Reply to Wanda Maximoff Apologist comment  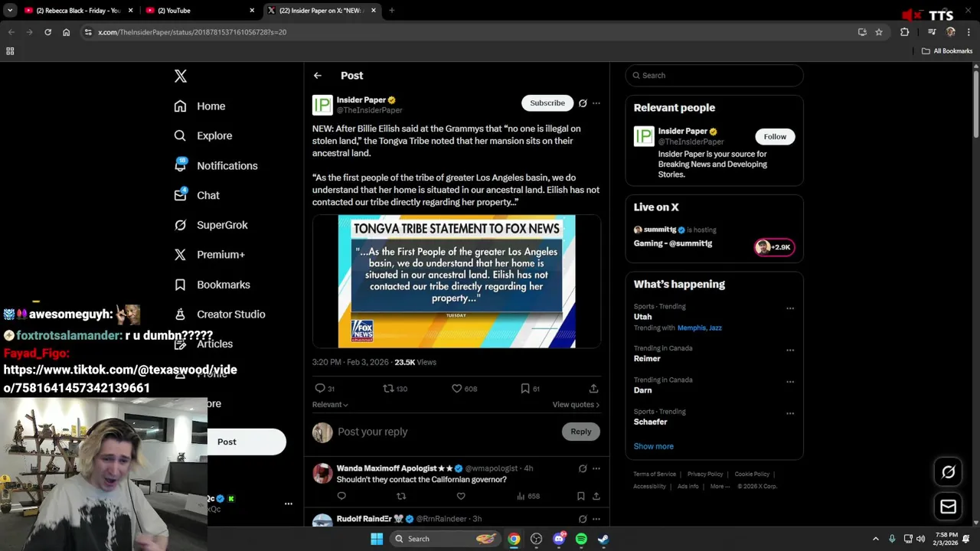(x=341, y=496)
